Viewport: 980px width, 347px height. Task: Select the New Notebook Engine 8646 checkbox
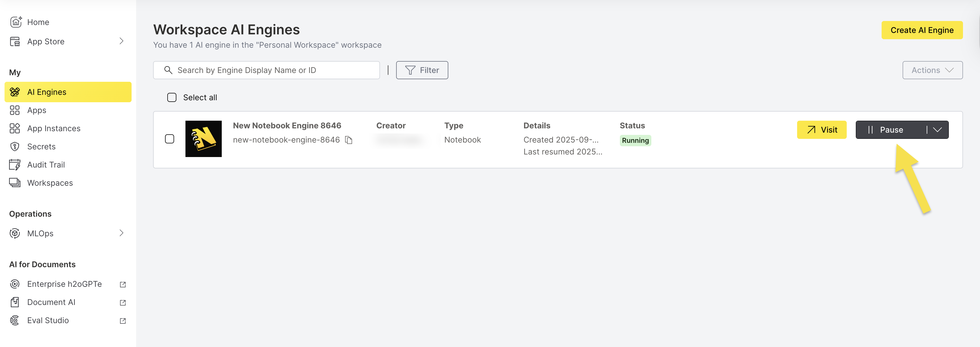tap(169, 139)
